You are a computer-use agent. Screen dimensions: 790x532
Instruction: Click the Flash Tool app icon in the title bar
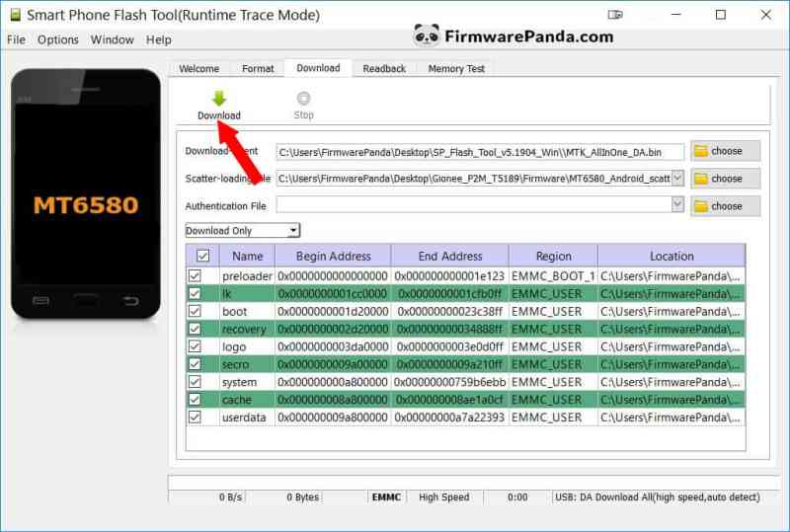(x=16, y=15)
